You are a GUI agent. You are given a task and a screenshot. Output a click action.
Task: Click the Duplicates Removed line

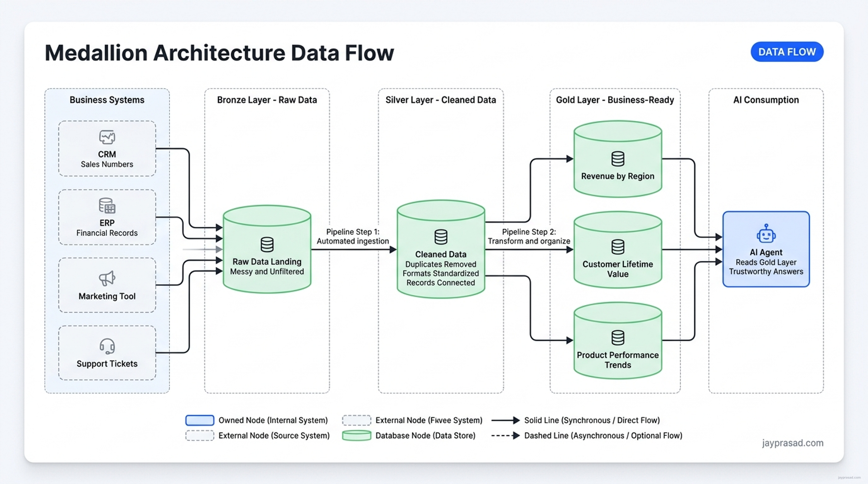441,264
